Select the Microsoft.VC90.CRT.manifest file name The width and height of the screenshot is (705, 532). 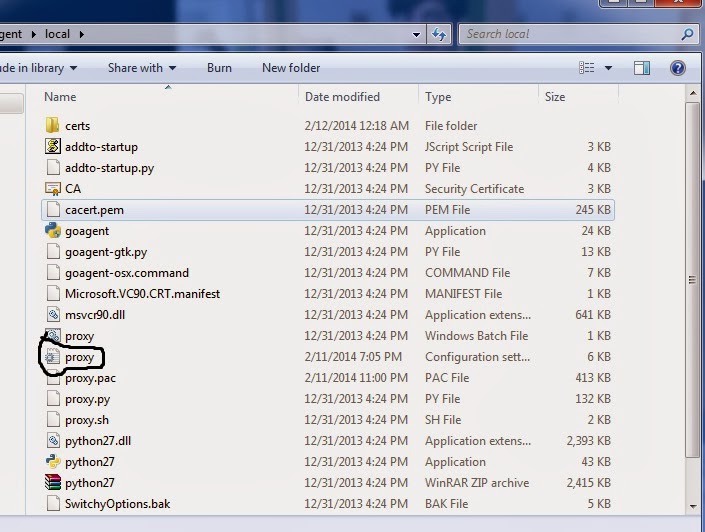[x=143, y=294]
